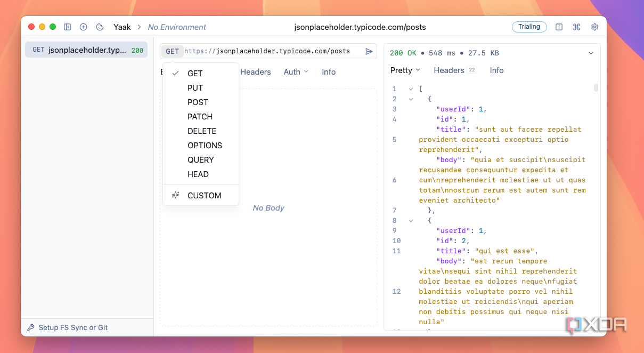Expand the response history chevron
The width and height of the screenshot is (644, 353).
click(591, 53)
